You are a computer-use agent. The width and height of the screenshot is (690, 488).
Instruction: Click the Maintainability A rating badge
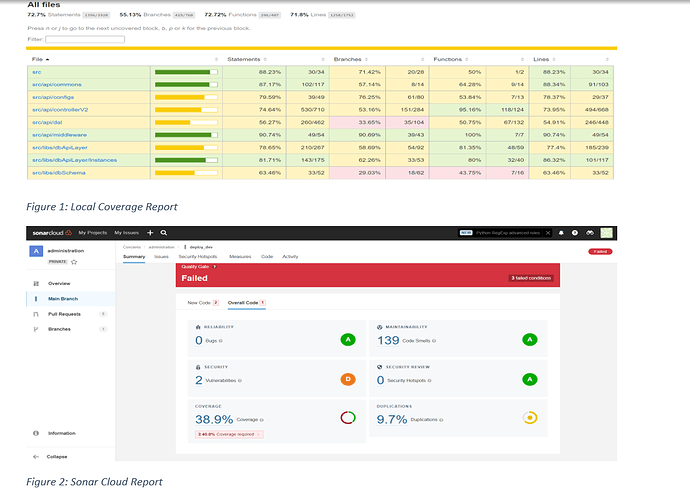point(529,340)
